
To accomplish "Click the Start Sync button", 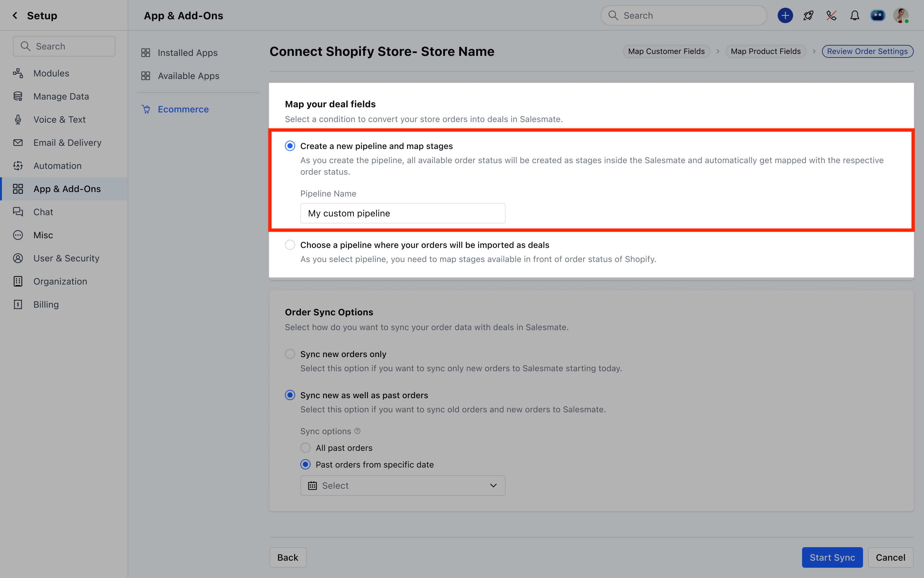I will click(832, 557).
